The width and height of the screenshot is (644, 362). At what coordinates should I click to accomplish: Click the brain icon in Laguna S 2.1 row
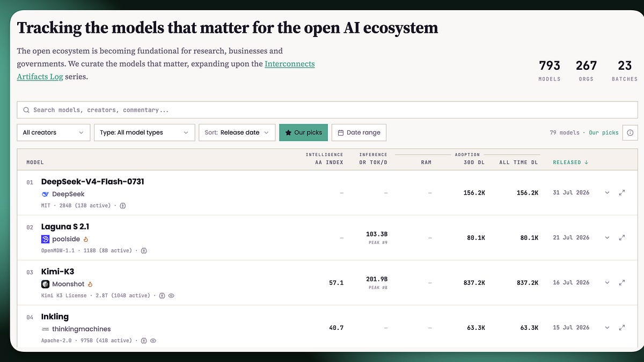[144, 250]
